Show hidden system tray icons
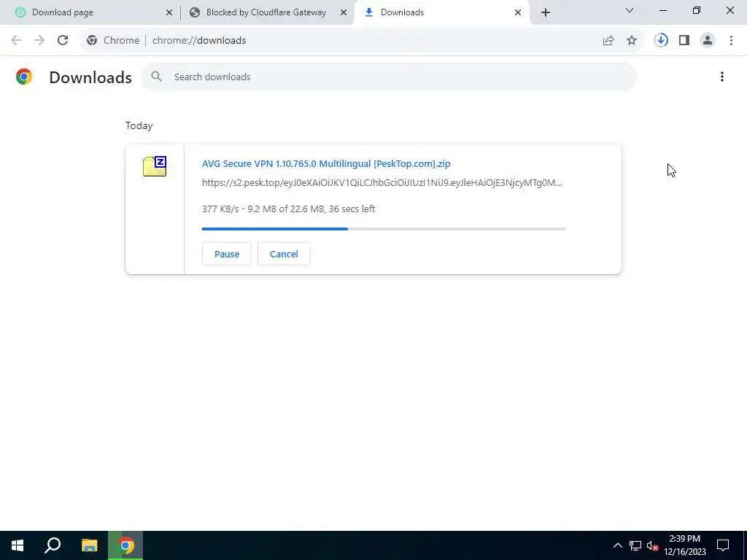Image resolution: width=747 pixels, height=560 pixels. coord(617,545)
